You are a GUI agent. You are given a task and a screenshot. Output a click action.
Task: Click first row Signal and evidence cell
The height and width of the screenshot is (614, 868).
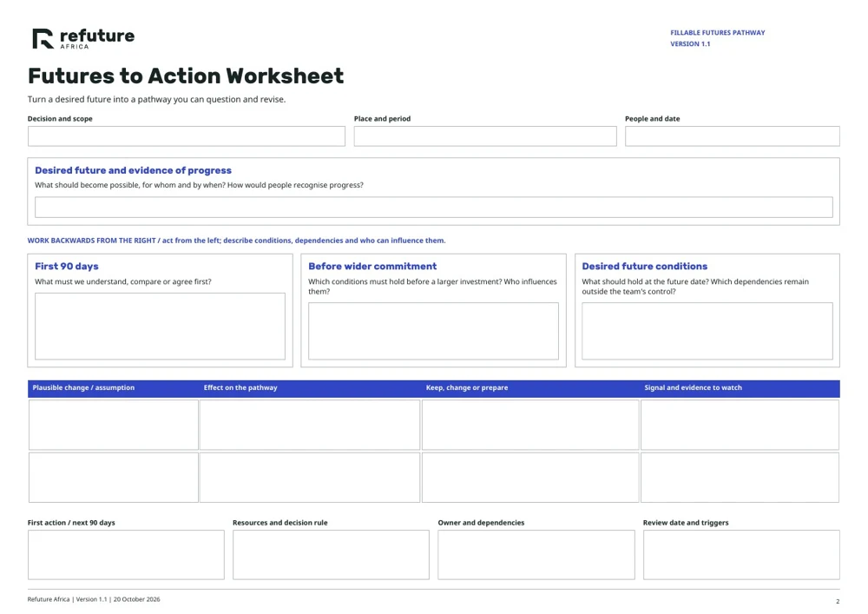click(x=740, y=425)
